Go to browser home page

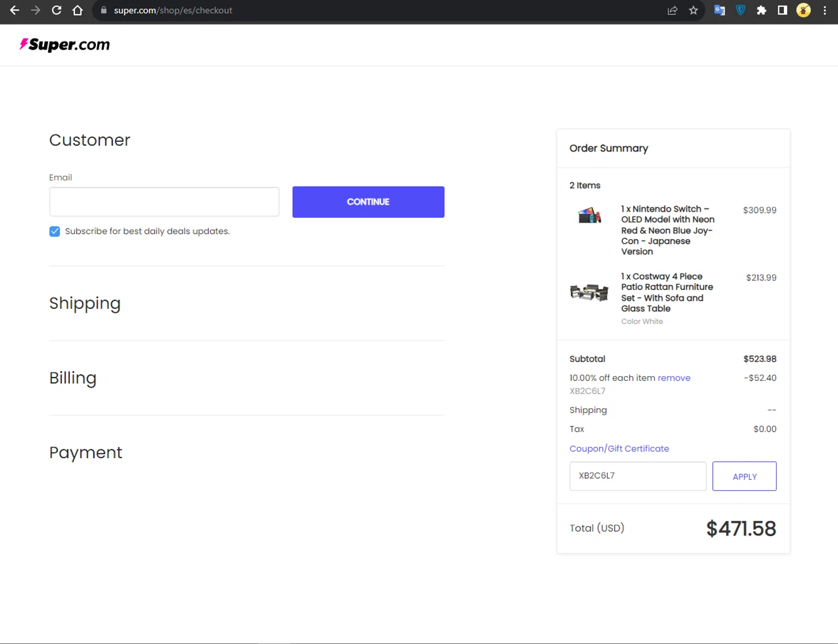(78, 10)
